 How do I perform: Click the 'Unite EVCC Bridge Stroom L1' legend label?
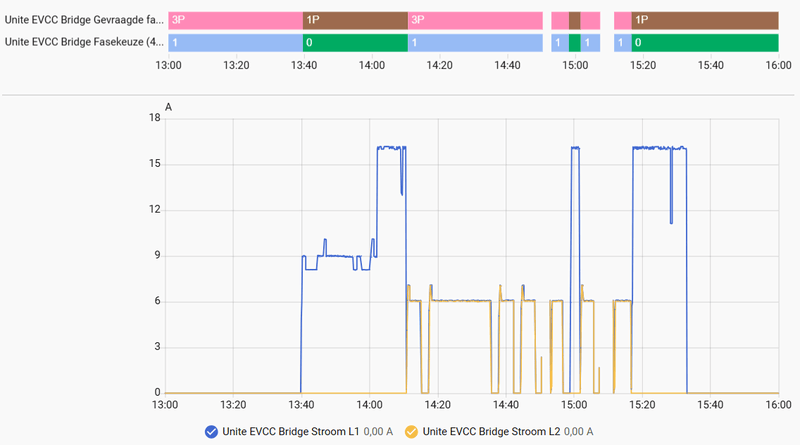coord(291,432)
